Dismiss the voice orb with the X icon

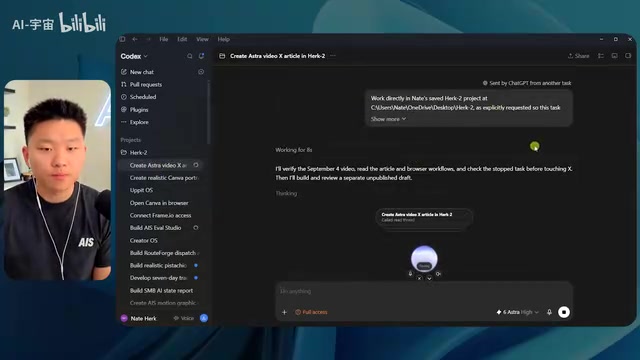(x=419, y=278)
